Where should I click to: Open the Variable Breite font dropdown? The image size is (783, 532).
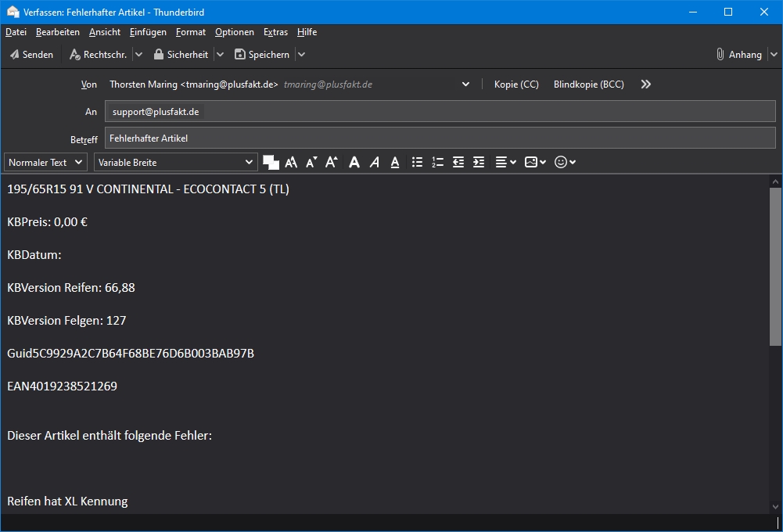[176, 163]
